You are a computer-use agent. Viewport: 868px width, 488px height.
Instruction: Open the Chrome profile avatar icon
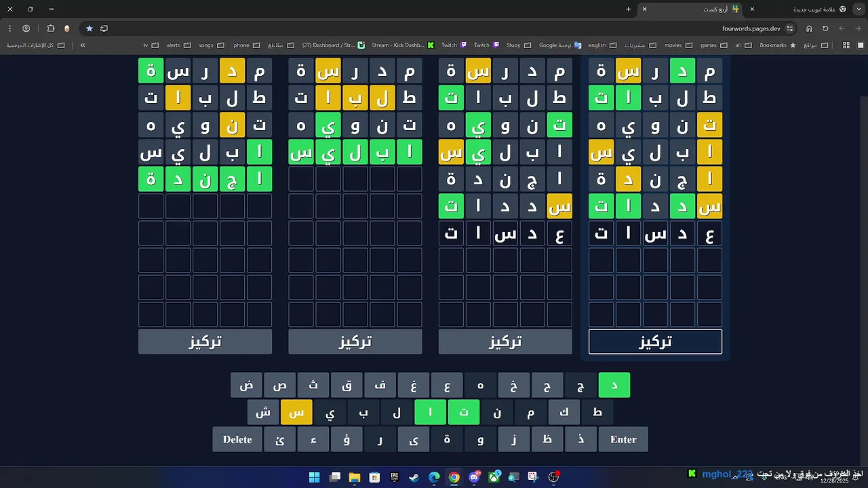(x=26, y=28)
